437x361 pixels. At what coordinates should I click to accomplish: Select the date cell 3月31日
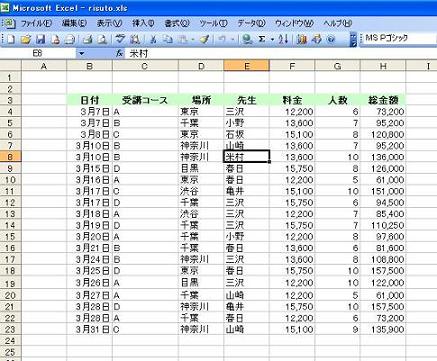90,329
